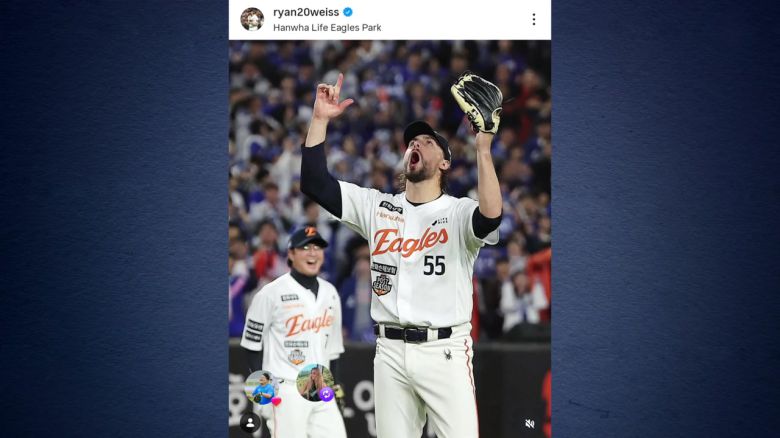The height and width of the screenshot is (438, 780).
Task: Unmute the post using the speaker icon
Action: (x=530, y=424)
